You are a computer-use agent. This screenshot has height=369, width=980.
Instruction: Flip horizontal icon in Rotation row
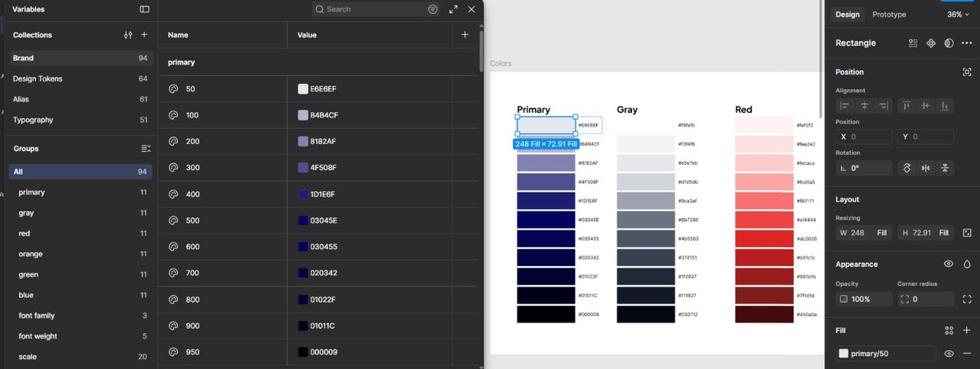(925, 168)
